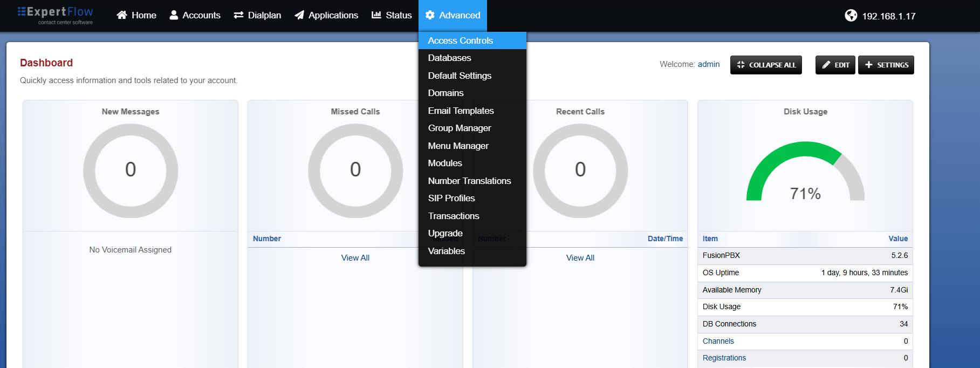Screen dimensions: 980x368
Task: Click the New Messages counter circle
Action: click(x=131, y=171)
